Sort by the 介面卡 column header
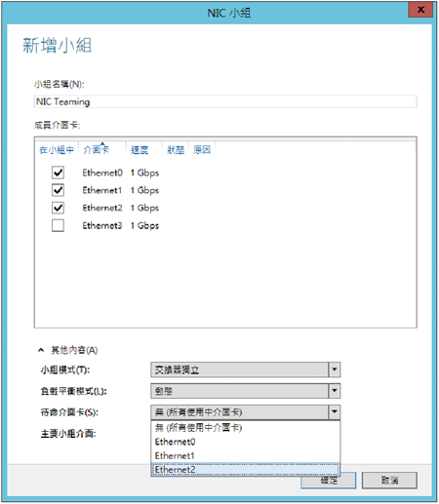This screenshot has height=504, width=439. point(97,150)
